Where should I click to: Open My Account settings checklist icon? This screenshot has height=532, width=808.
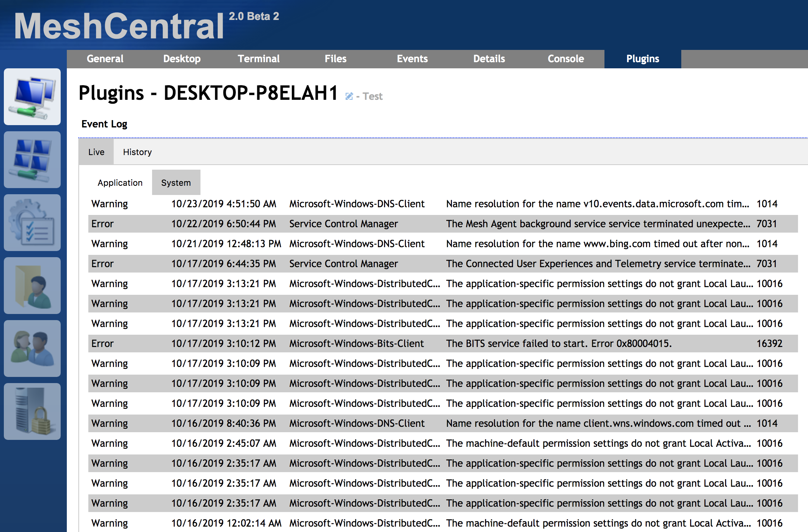pyautogui.click(x=32, y=223)
